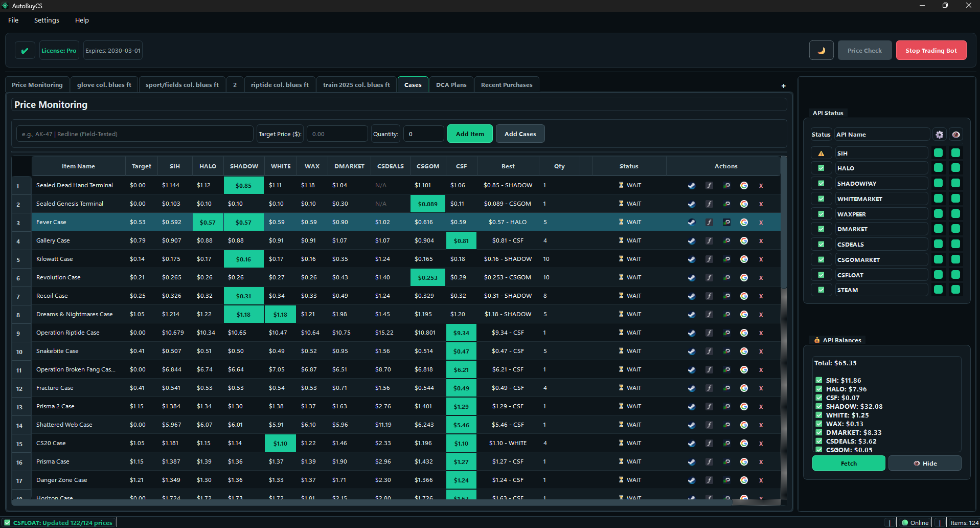Delete Operation Riptide Case using red X
Image resolution: width=980 pixels, height=528 pixels.
coord(761,333)
